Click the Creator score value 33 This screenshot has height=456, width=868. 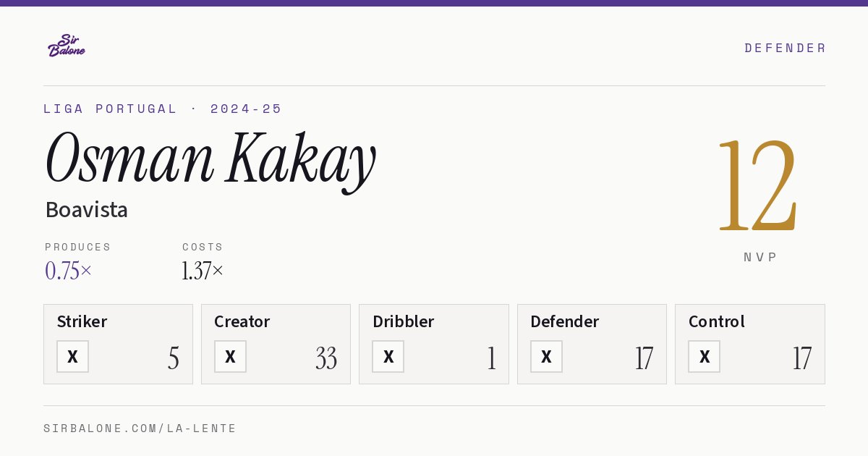(x=326, y=358)
